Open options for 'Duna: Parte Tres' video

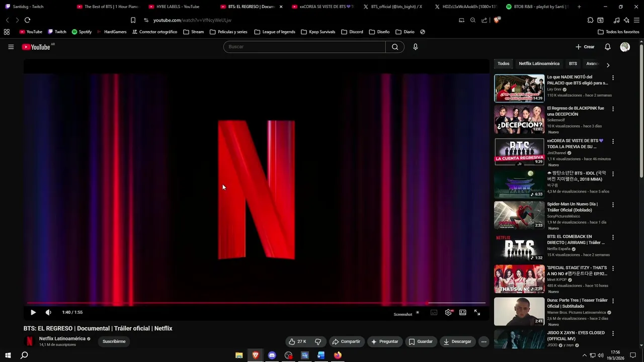point(613,301)
